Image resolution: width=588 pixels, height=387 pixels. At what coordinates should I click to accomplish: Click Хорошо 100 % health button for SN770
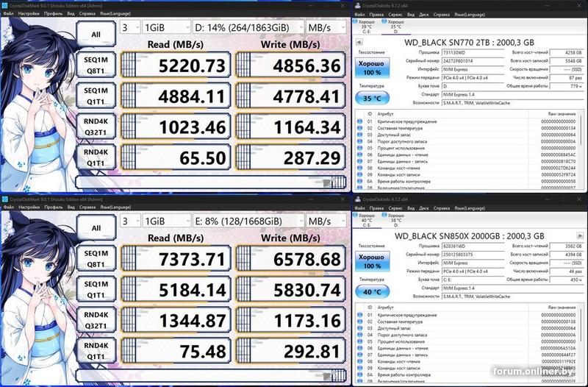tap(372, 68)
